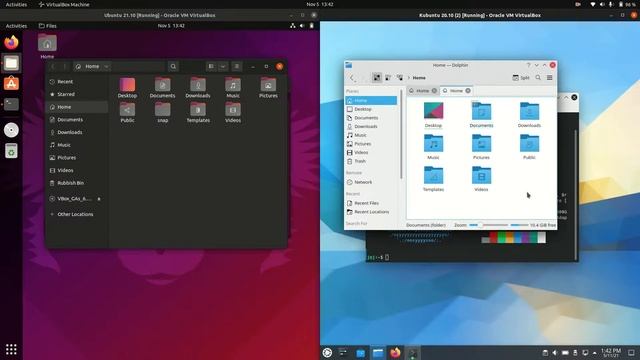Open the Pictures folder in Ubuntu Files grid
The image size is (640, 360).
point(268,88)
